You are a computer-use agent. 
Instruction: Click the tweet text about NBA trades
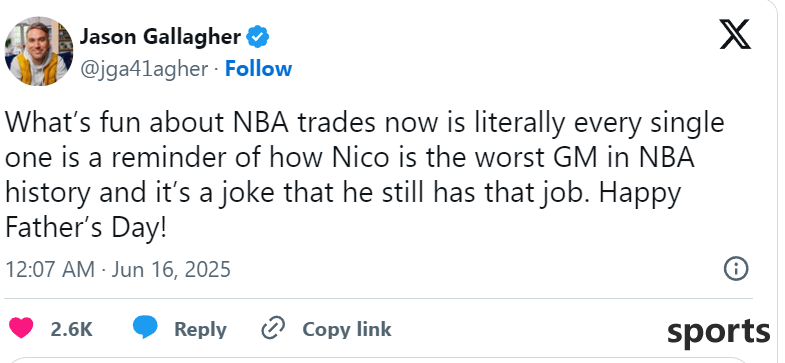click(x=365, y=176)
